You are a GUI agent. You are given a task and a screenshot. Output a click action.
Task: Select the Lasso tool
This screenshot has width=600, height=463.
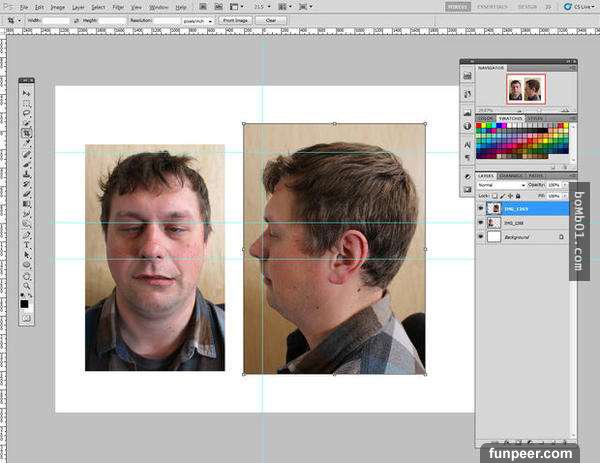[x=27, y=113]
